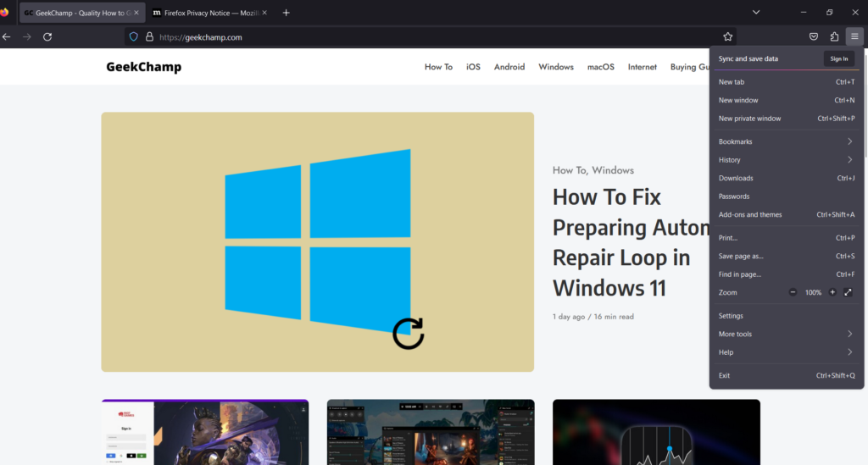Image resolution: width=868 pixels, height=465 pixels.
Task: Click the zoom in plus button
Action: tap(832, 292)
